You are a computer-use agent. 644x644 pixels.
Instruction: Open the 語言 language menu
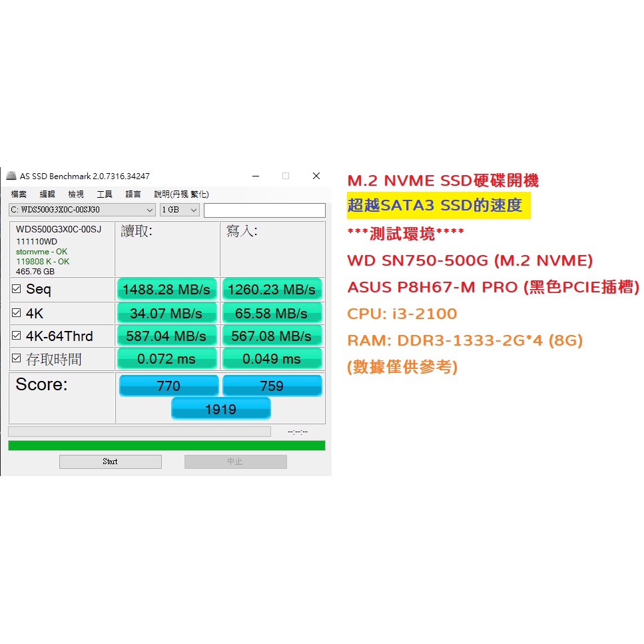tap(133, 194)
